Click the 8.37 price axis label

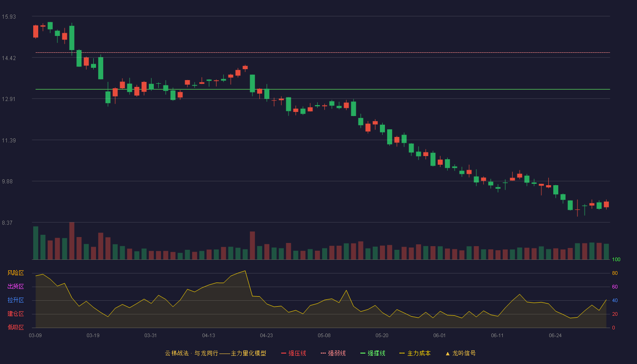9,223
